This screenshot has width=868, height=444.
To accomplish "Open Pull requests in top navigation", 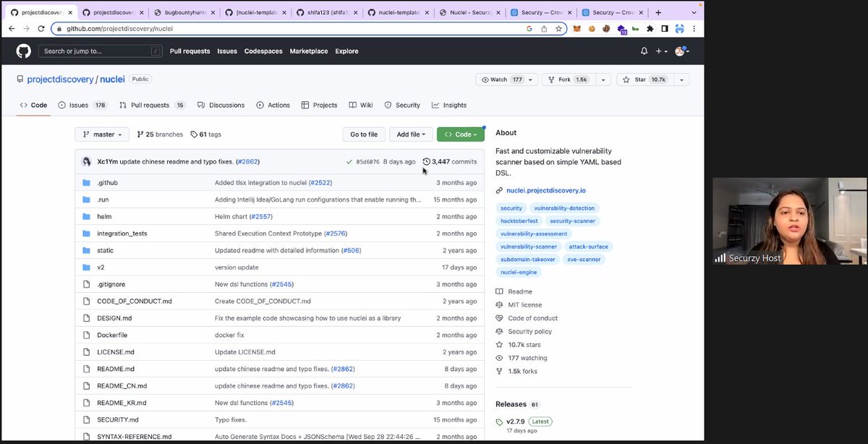I will pos(190,51).
